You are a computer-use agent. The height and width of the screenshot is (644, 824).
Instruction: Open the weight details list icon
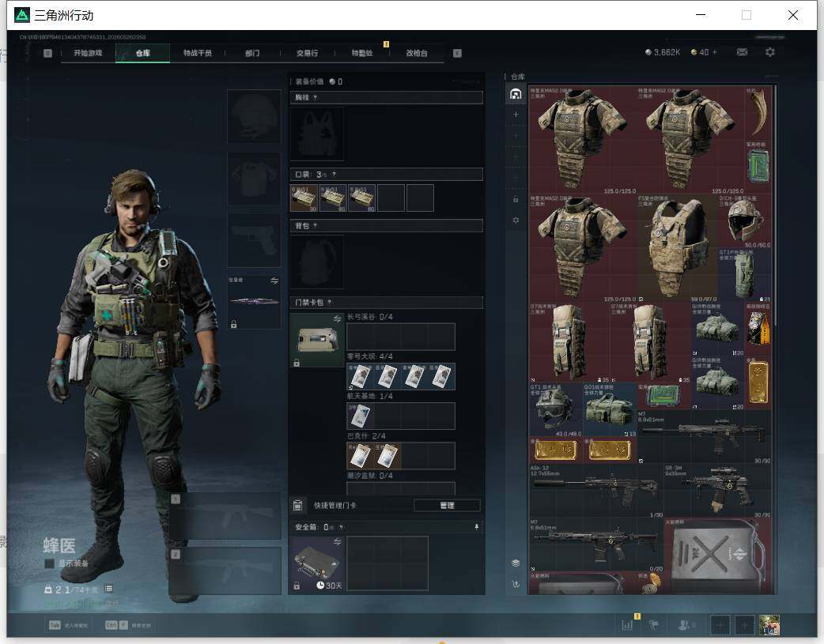(108, 589)
